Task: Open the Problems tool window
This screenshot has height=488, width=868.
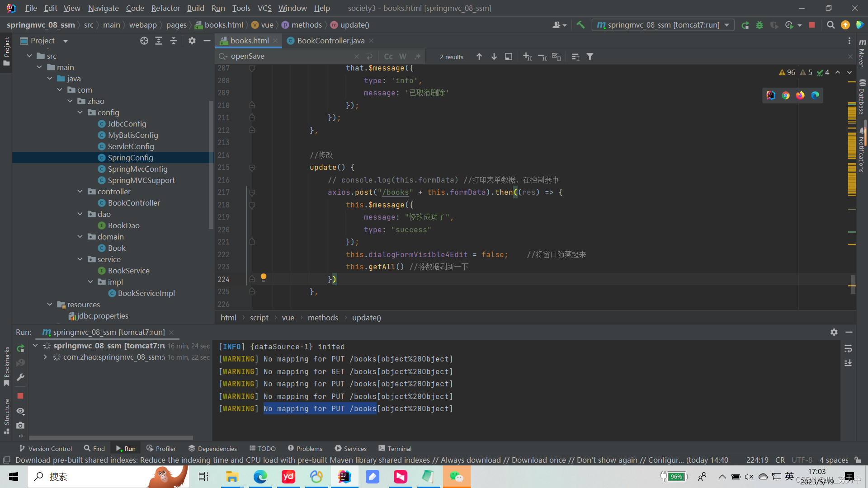Action: (305, 449)
